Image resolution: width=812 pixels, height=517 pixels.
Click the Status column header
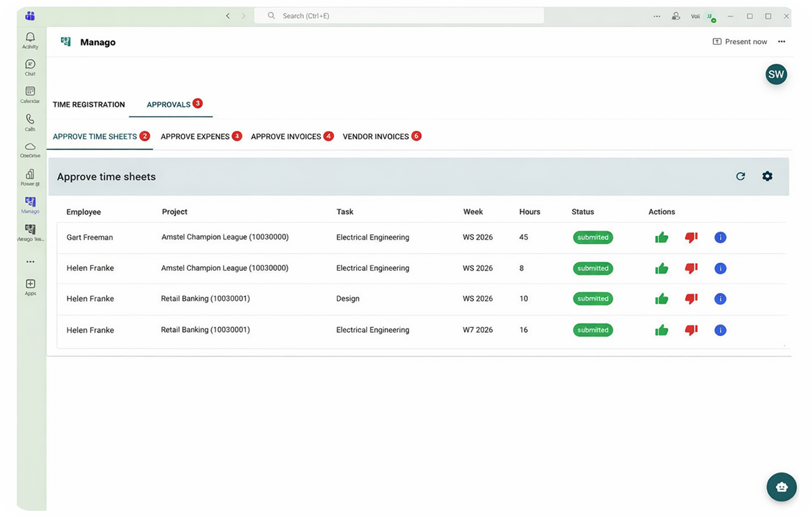[x=583, y=212]
